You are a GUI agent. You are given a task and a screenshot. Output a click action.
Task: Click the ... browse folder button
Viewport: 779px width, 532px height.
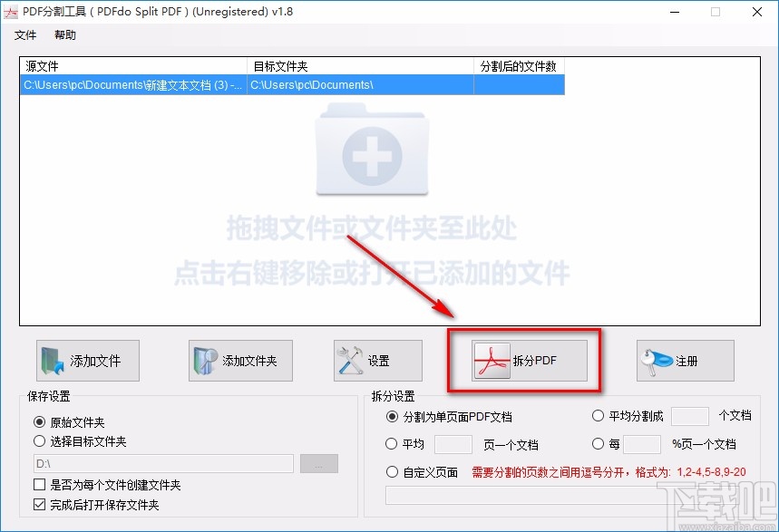point(319,463)
